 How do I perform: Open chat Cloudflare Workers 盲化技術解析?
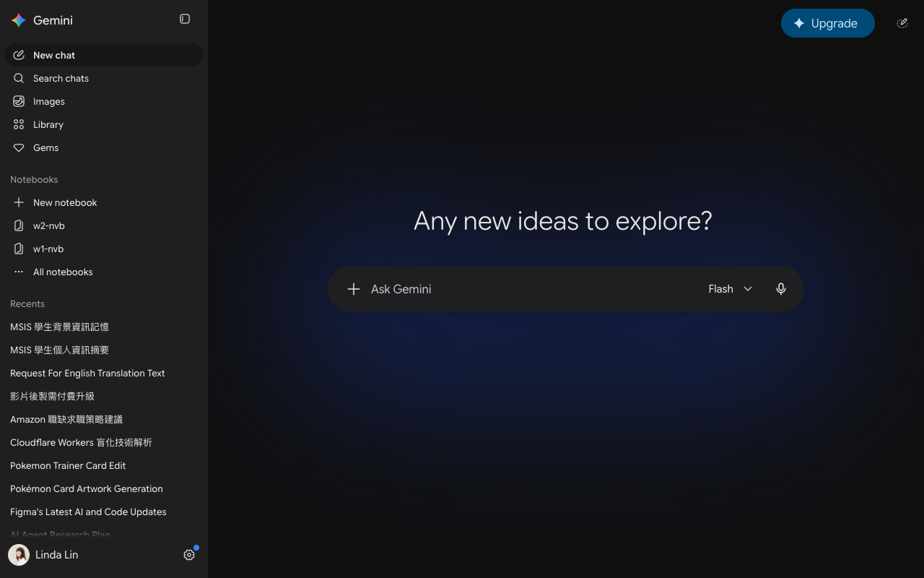[x=104, y=442]
